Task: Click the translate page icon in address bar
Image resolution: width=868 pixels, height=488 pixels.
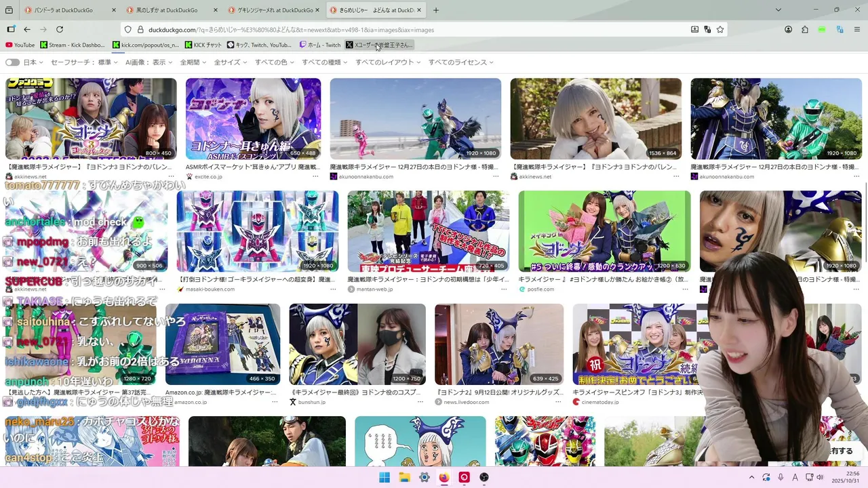Action: coord(707,29)
